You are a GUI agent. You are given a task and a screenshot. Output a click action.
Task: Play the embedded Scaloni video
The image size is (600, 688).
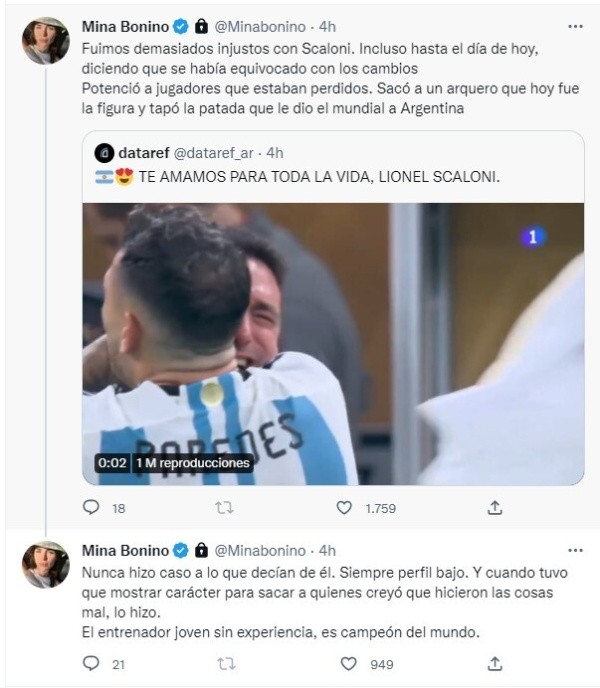(x=333, y=344)
